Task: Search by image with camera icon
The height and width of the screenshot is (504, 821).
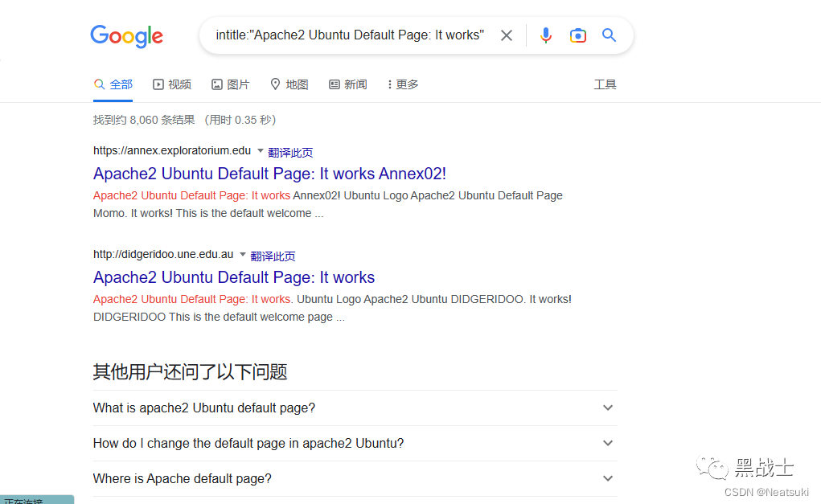Action: pyautogui.click(x=577, y=35)
